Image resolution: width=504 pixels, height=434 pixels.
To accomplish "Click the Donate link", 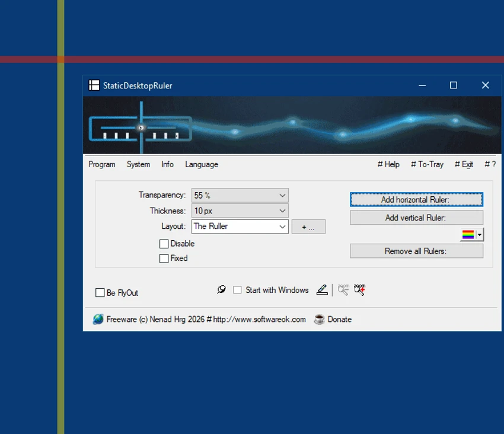I will (x=339, y=319).
